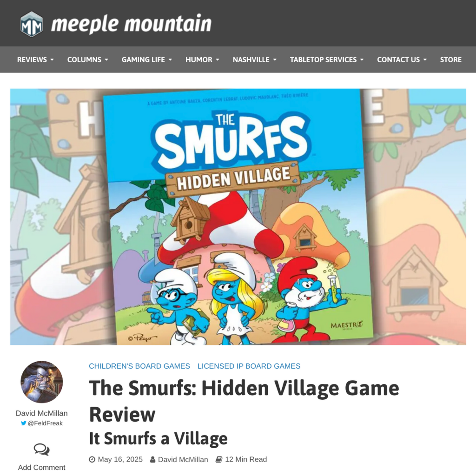Click the clock icon by May 16, 2025
Screen dimensions: 476x476
[x=92, y=460]
